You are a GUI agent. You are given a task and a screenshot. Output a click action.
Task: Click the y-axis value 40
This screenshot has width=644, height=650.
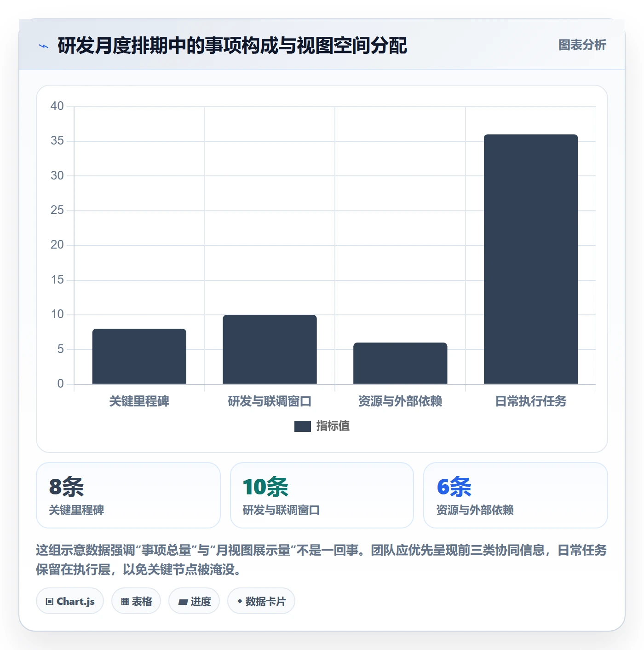pyautogui.click(x=57, y=106)
